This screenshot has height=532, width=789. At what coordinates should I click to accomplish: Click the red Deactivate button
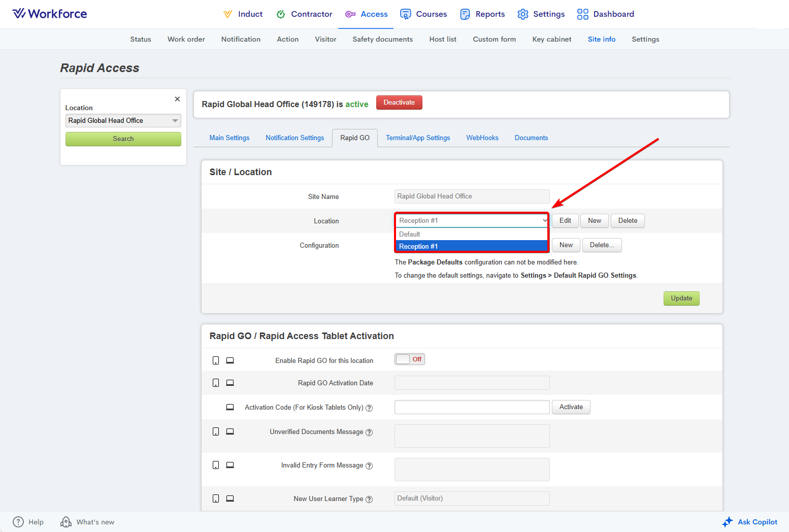coord(399,103)
